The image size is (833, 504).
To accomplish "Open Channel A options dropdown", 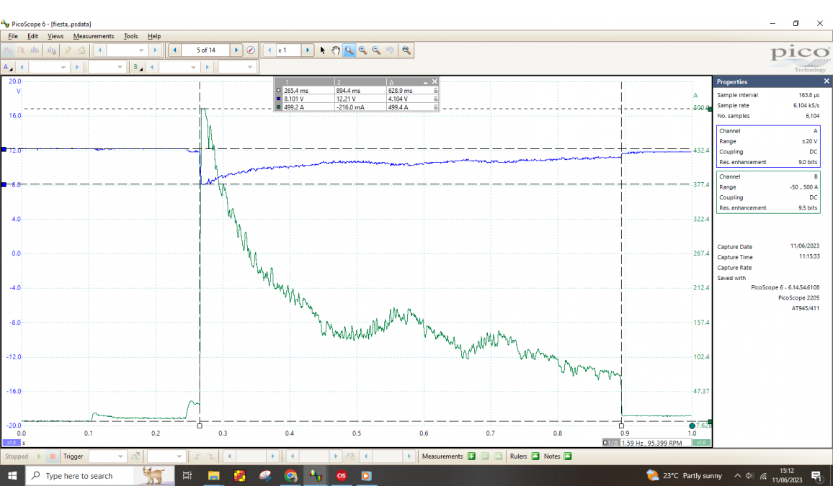I will coord(8,67).
